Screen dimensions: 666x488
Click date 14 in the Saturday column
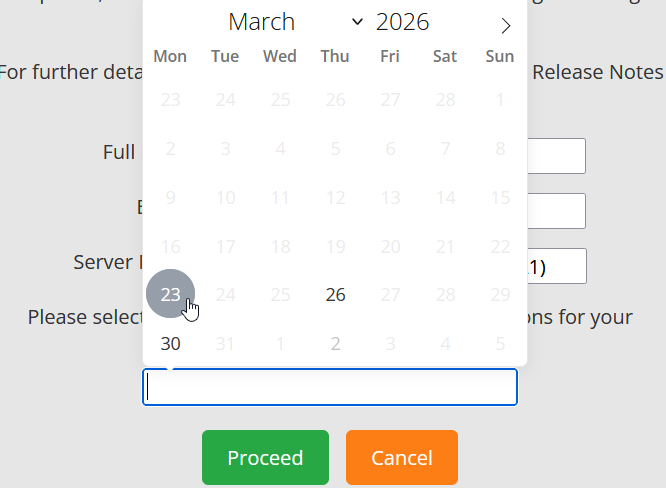[x=445, y=197]
